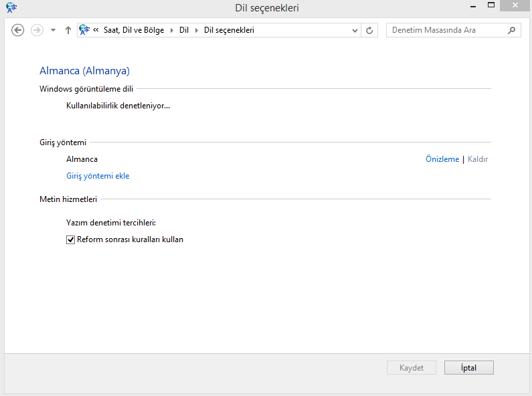Expand arrow after Dil breadcrumb
This screenshot has height=396, width=532.
[196, 30]
